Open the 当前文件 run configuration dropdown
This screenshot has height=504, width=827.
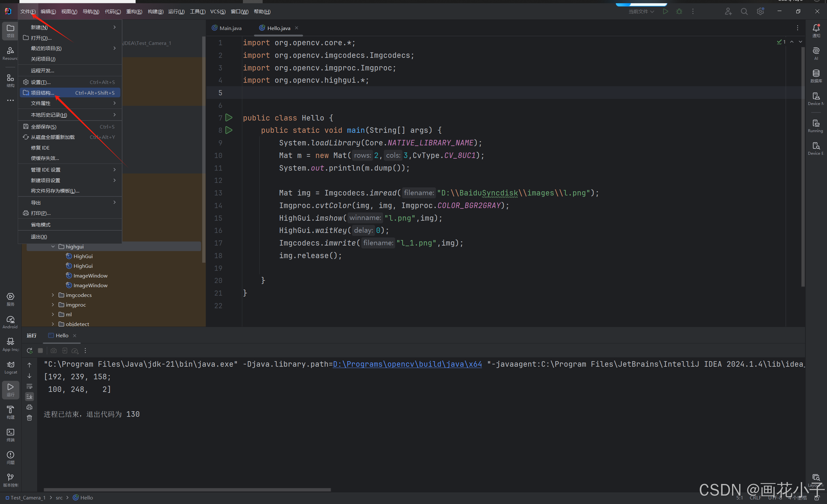[640, 11]
